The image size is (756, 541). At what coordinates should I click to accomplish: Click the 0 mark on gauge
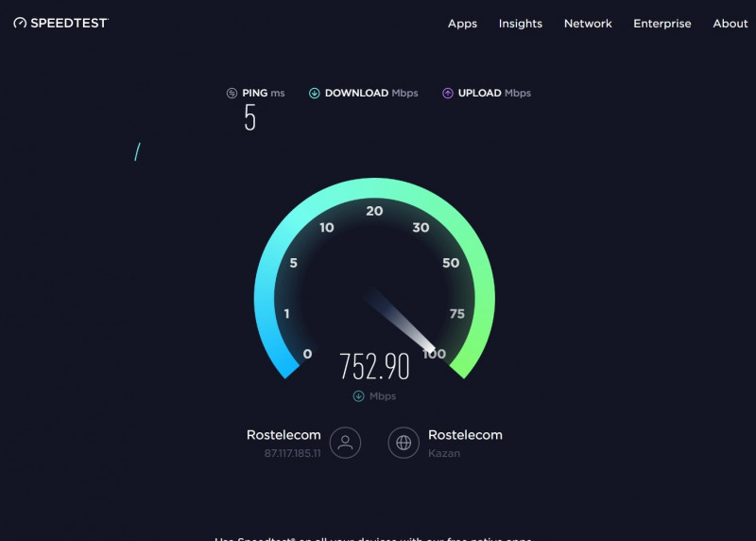[307, 355]
